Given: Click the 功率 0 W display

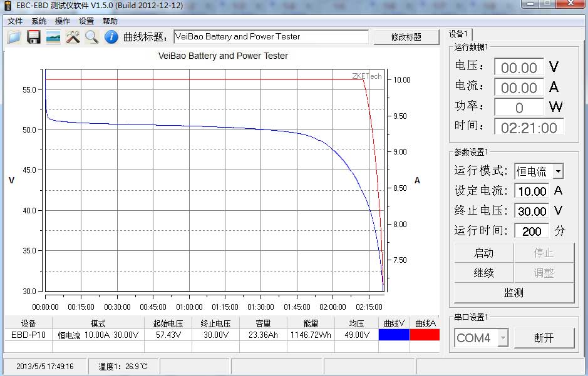Looking at the screenshot, I should pos(519,108).
